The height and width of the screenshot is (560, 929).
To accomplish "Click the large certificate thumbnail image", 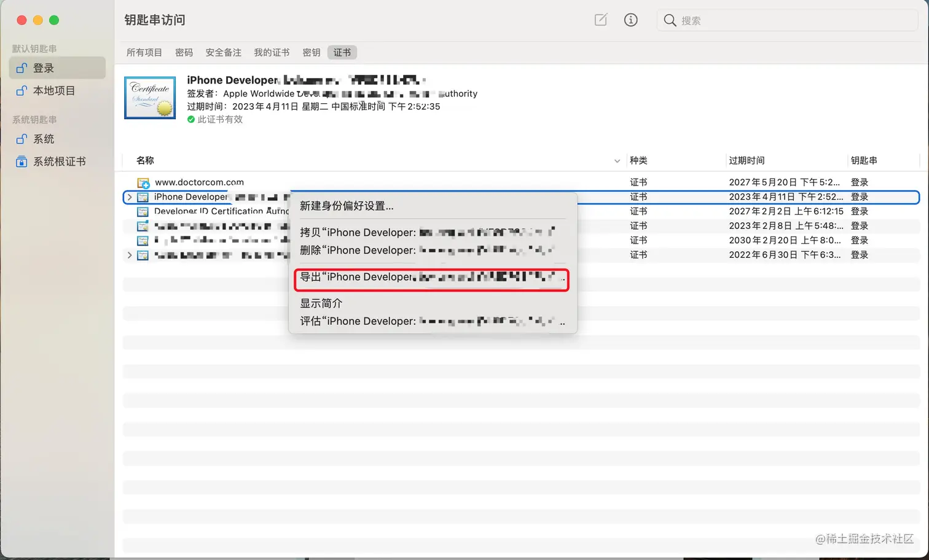I will click(150, 98).
